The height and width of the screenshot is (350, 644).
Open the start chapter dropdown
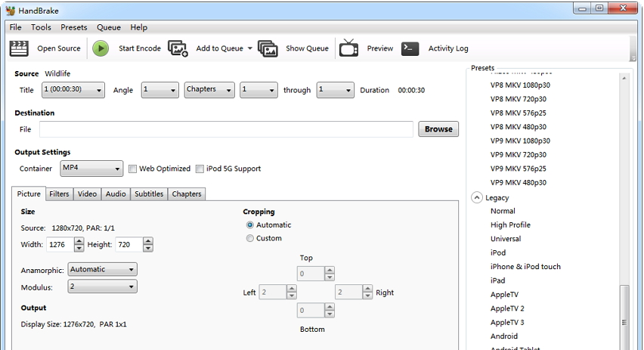click(x=259, y=90)
